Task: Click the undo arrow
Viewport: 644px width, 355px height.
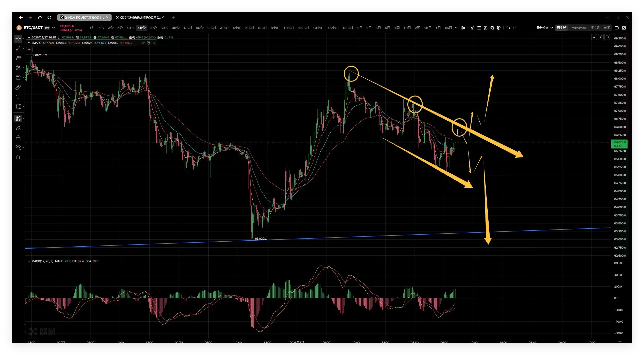Action: (508, 28)
